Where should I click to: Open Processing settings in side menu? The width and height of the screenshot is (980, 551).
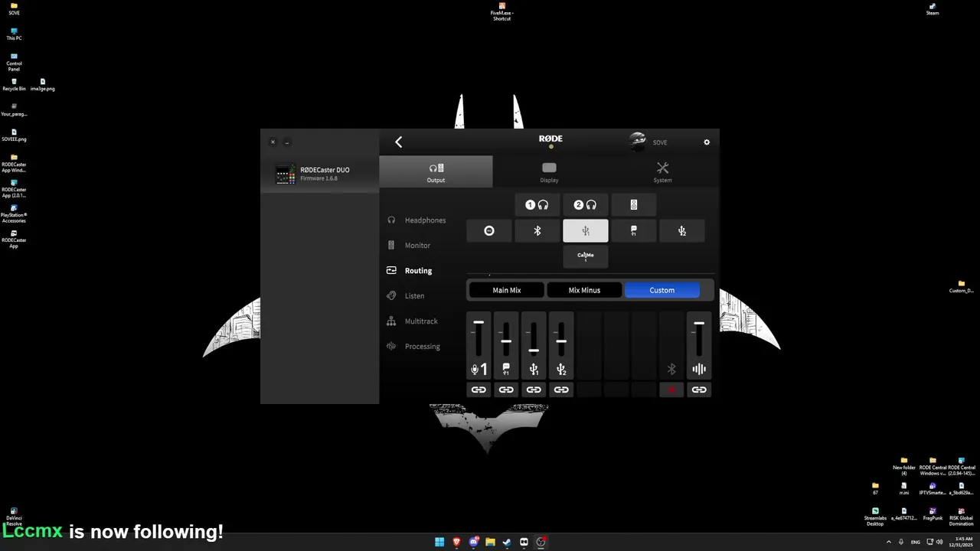413,347
